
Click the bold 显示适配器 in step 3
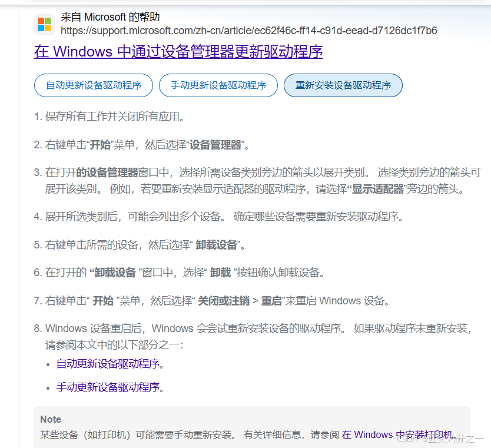[x=377, y=189]
